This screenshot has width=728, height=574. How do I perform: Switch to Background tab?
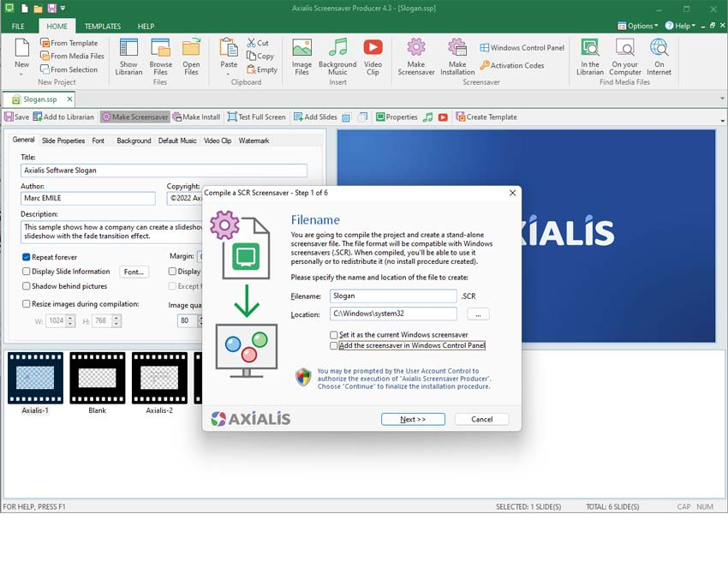(134, 141)
